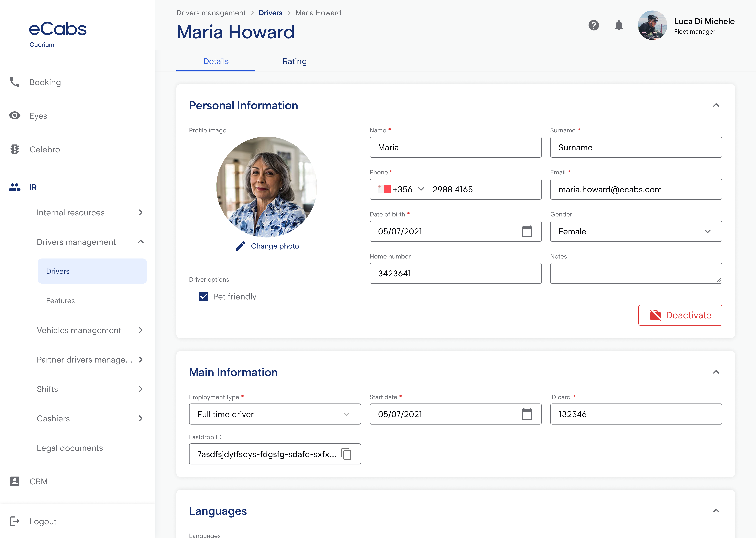Open Celebro in the sidebar
The width and height of the screenshot is (756, 538).
tap(45, 149)
